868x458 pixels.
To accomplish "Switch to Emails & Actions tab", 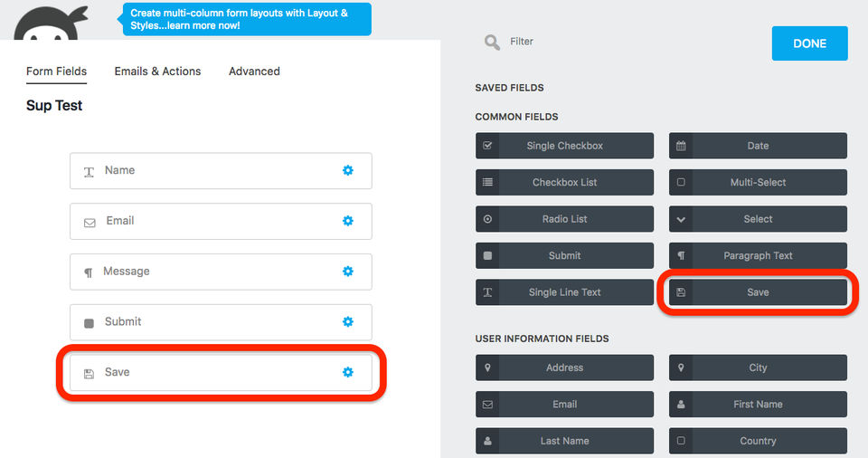I will pyautogui.click(x=157, y=72).
